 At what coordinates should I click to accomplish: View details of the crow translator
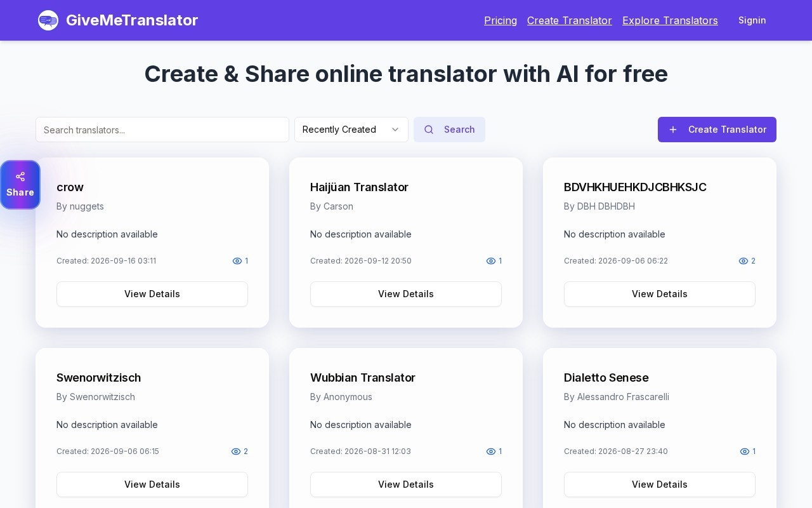click(152, 294)
